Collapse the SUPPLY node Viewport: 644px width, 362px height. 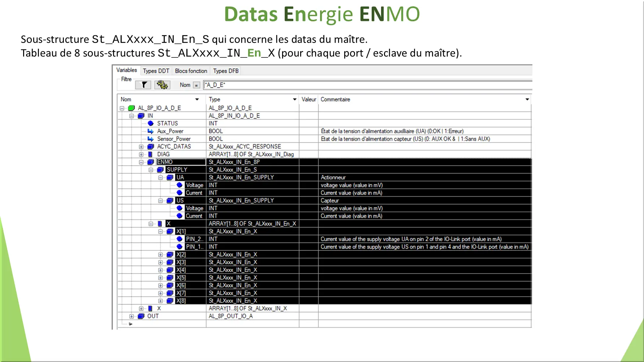point(151,170)
